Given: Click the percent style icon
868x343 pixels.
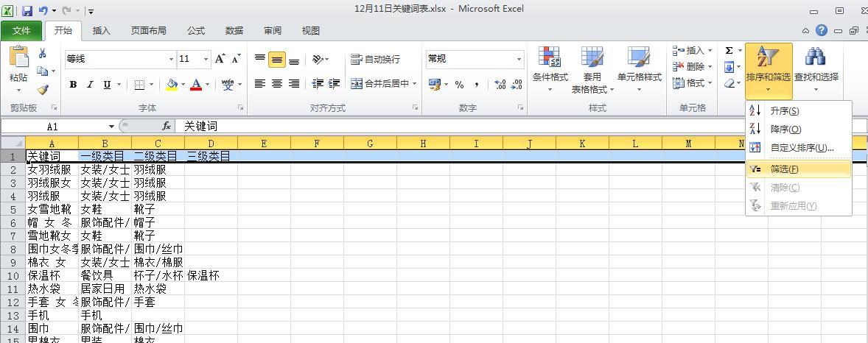Looking at the screenshot, I should (x=459, y=85).
